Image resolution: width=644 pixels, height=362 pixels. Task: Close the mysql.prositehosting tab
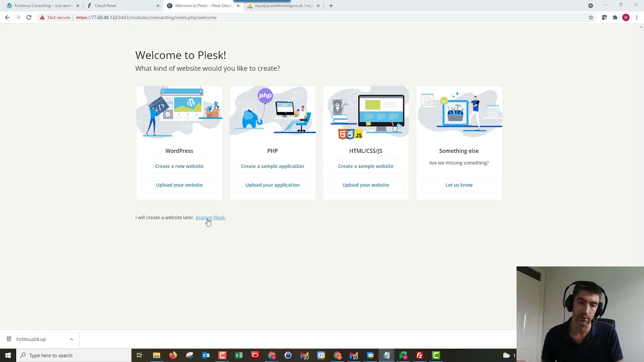tap(318, 6)
